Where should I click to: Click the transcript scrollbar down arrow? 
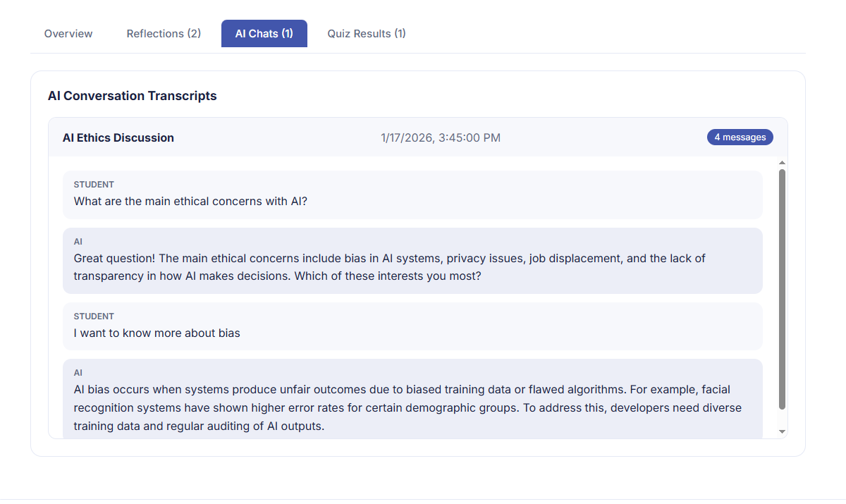782,431
